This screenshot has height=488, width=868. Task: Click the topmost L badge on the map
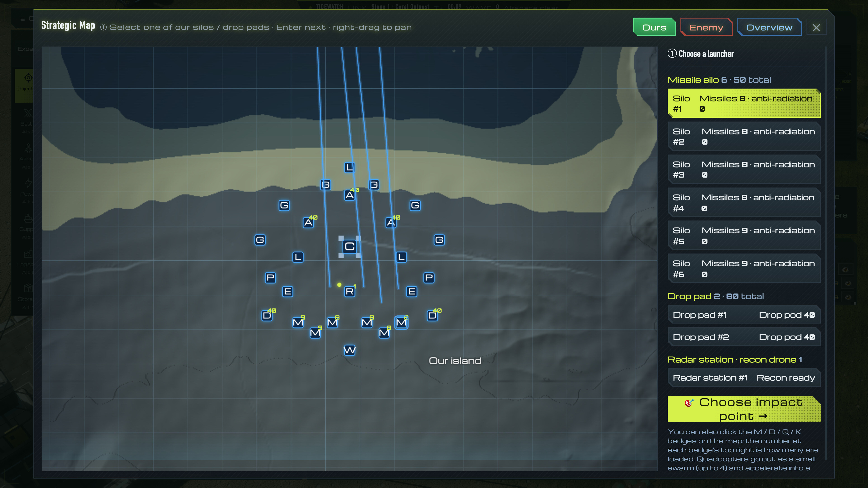[x=349, y=167]
